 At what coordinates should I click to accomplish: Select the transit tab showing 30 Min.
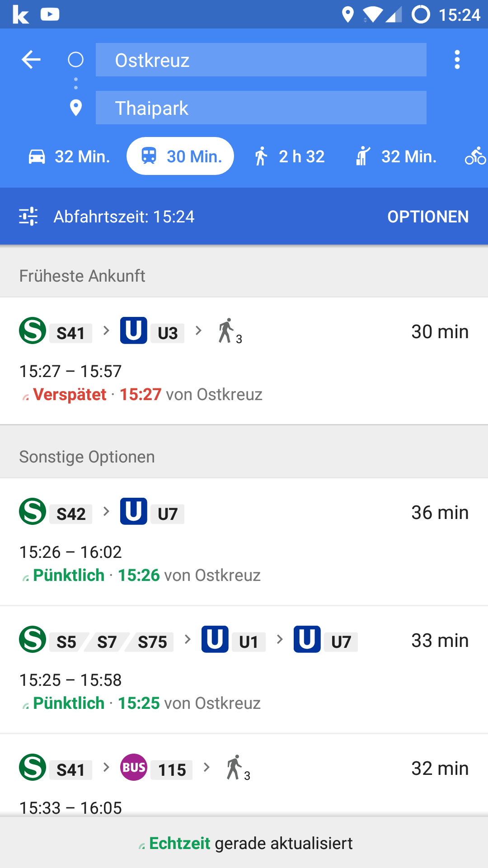(180, 156)
